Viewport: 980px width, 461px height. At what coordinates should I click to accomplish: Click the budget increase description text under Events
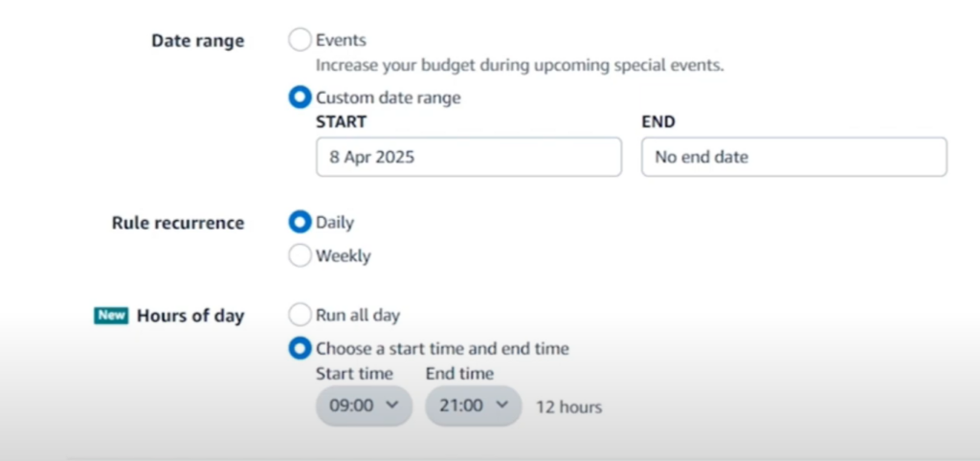tap(520, 66)
